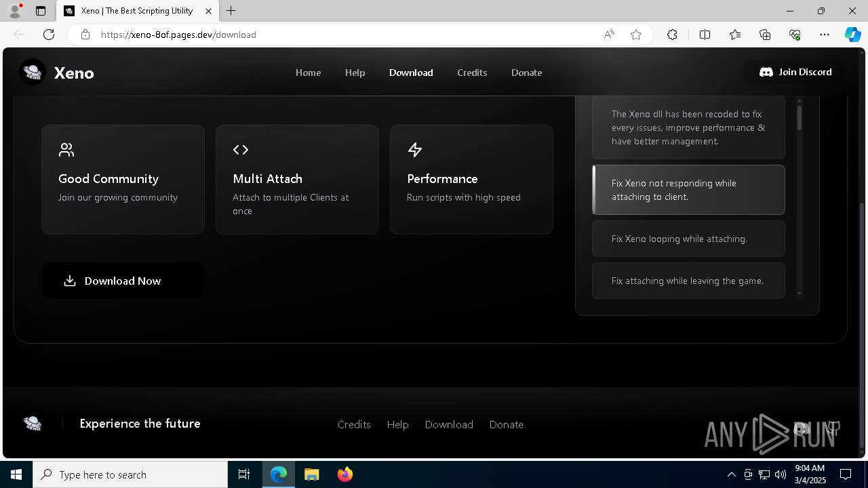Image resolution: width=868 pixels, height=488 pixels.
Task: Open Microsoft Edge taskbar icon
Action: click(279, 474)
